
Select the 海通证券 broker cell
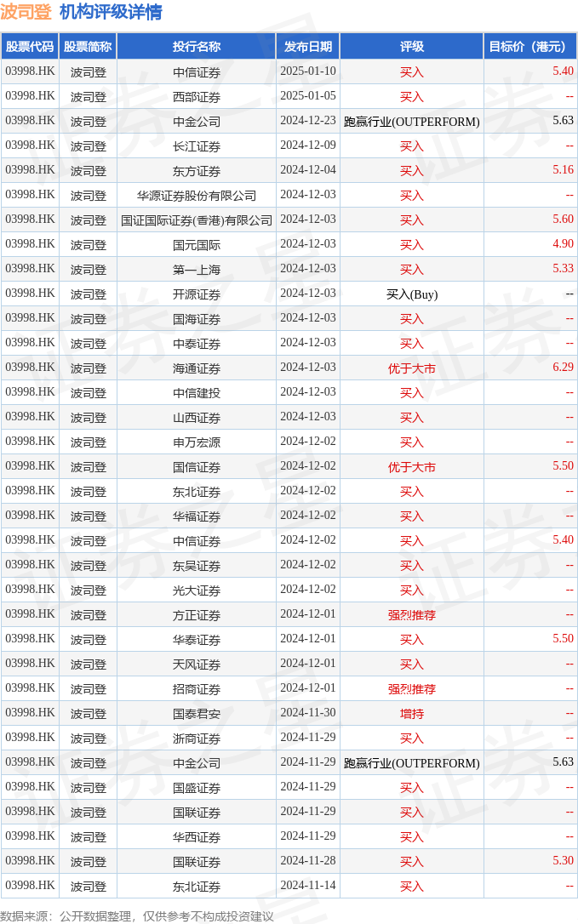point(197,368)
